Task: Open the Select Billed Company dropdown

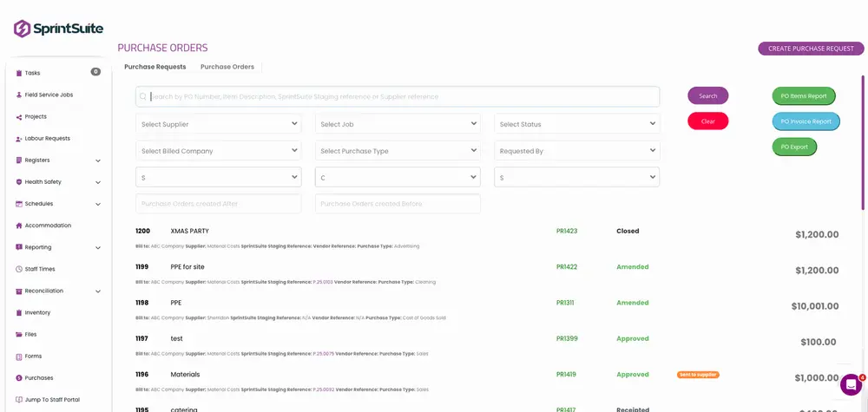Action: tap(219, 150)
